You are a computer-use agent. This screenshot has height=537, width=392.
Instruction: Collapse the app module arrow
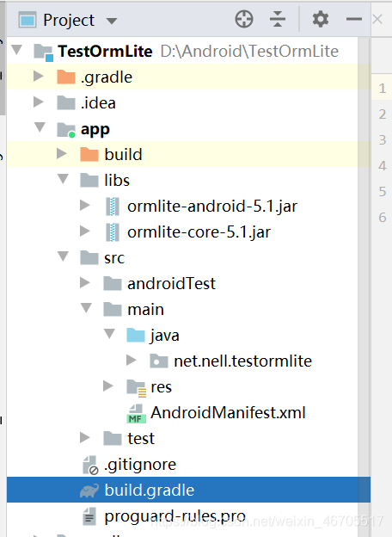(x=40, y=127)
